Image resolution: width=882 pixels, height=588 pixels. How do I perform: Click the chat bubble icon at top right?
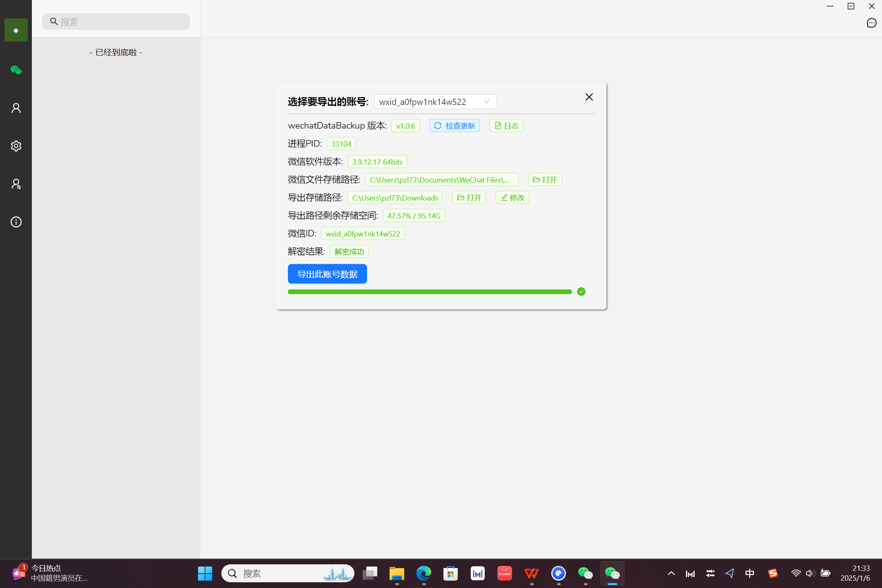871,23
